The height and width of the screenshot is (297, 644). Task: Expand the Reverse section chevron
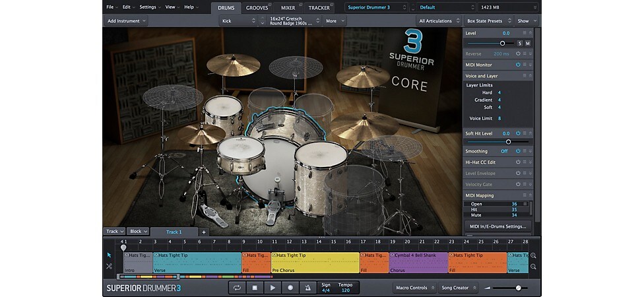point(531,54)
